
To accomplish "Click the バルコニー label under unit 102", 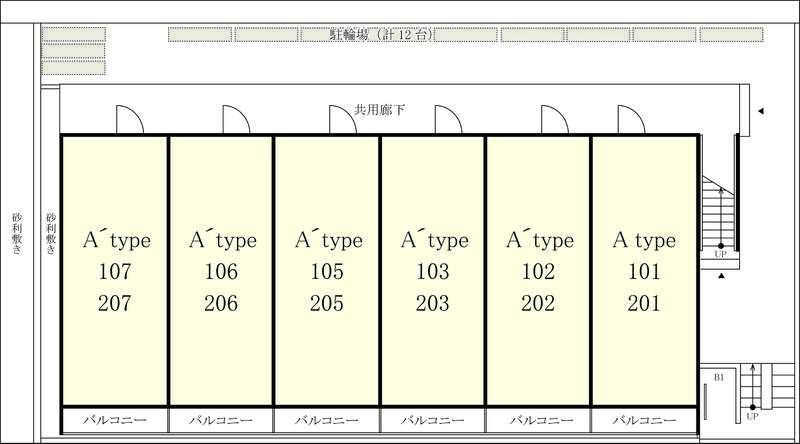I will tap(542, 421).
